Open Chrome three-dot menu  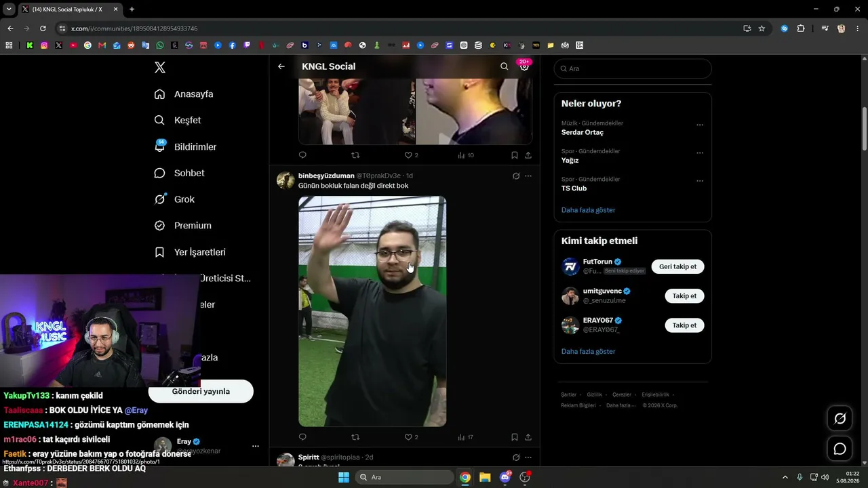tap(858, 28)
